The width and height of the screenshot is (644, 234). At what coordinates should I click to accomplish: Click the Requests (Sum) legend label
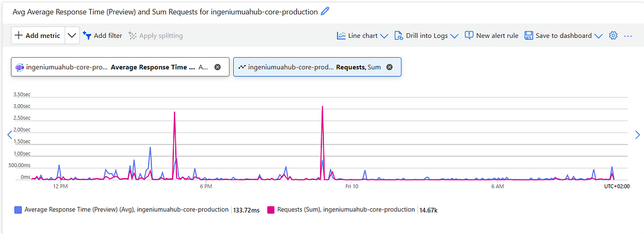pos(346,210)
